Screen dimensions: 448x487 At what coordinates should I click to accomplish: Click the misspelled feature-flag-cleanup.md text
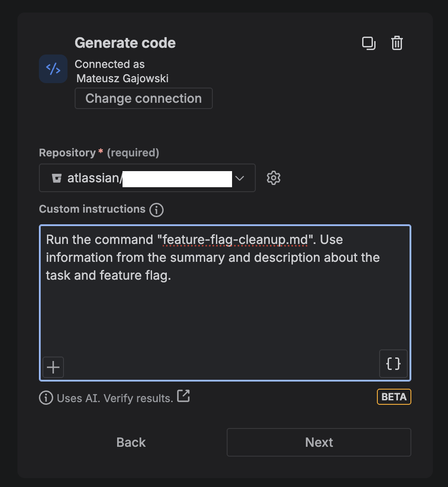click(235, 240)
